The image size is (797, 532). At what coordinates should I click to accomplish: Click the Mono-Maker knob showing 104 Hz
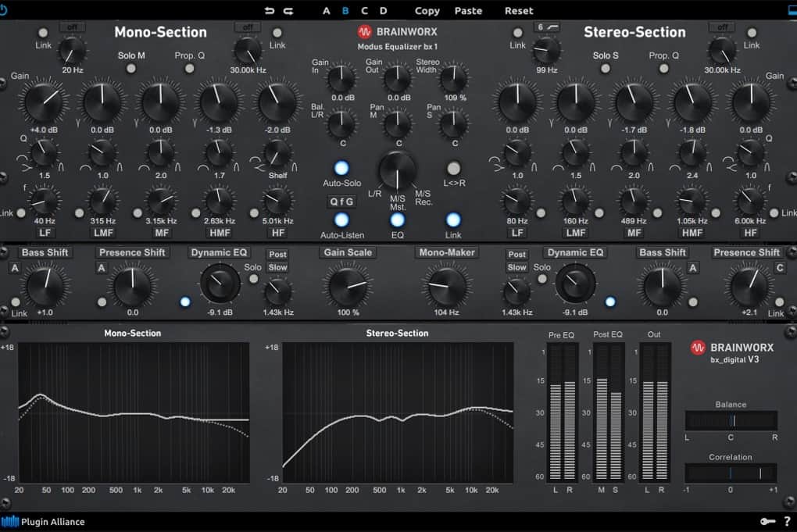click(x=447, y=287)
